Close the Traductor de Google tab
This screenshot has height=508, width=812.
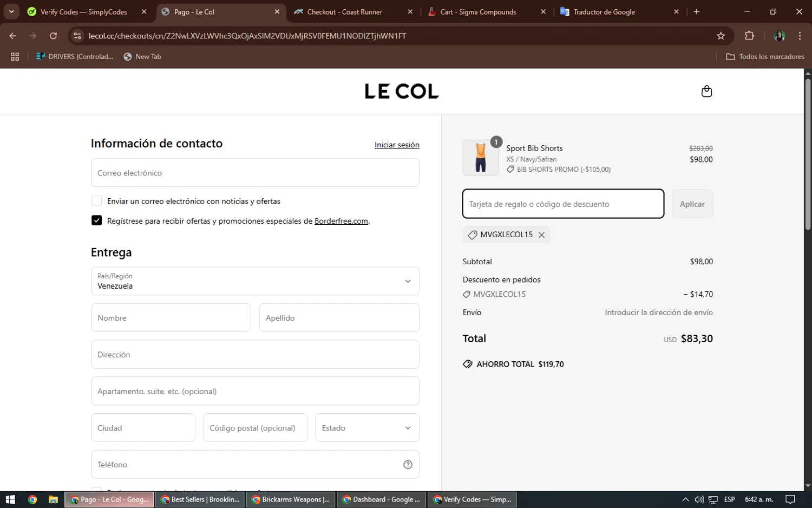coord(676,12)
